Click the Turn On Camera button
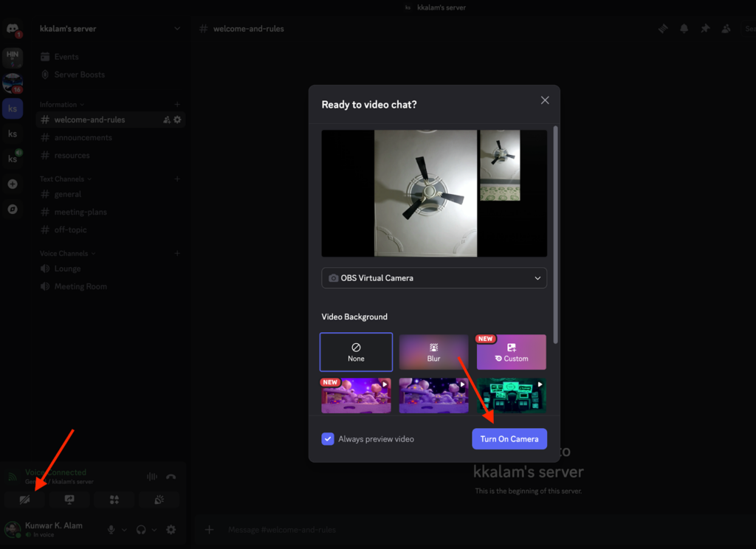756x549 pixels. pos(509,439)
